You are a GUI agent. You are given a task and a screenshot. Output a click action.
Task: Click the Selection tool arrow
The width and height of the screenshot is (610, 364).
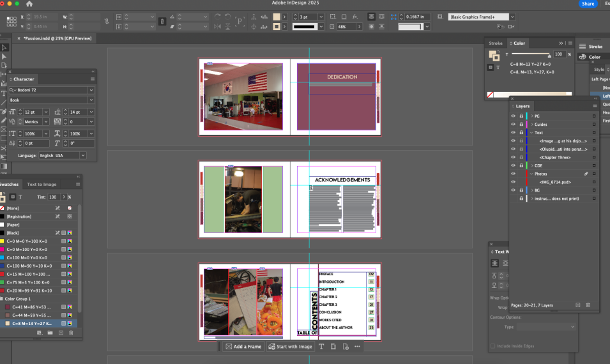[4, 47]
